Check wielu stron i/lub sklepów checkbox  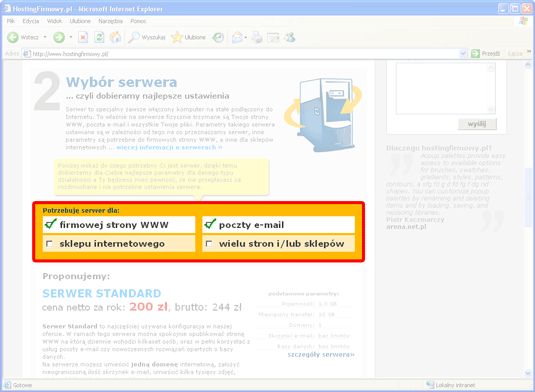(x=209, y=244)
